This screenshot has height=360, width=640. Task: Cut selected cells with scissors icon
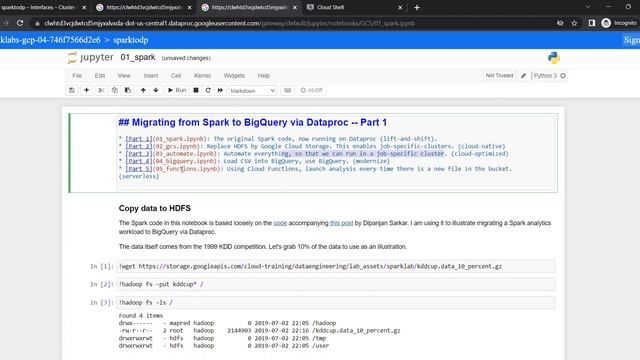tap(101, 90)
